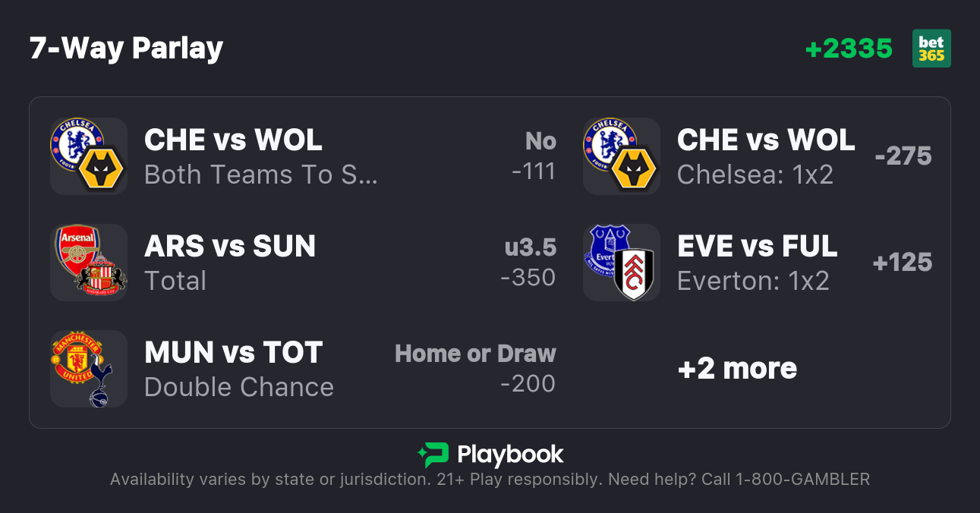This screenshot has width=980, height=513.
Task: Click the 'No -111' selection odds
Action: pyautogui.click(x=534, y=156)
